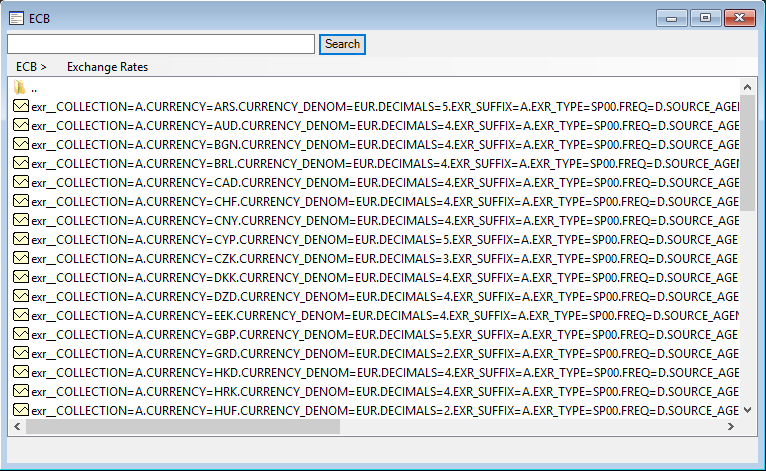
Task: Click the vertical scrollbar up arrow
Action: point(747,87)
